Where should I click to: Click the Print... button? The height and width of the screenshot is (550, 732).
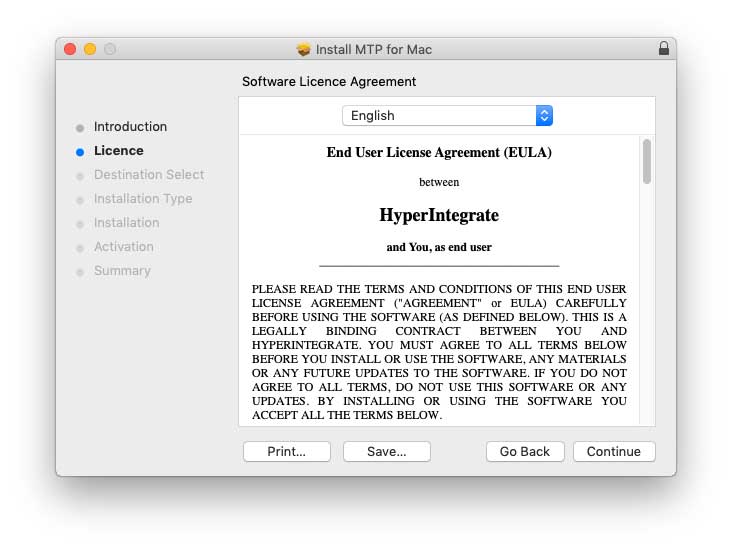point(287,451)
